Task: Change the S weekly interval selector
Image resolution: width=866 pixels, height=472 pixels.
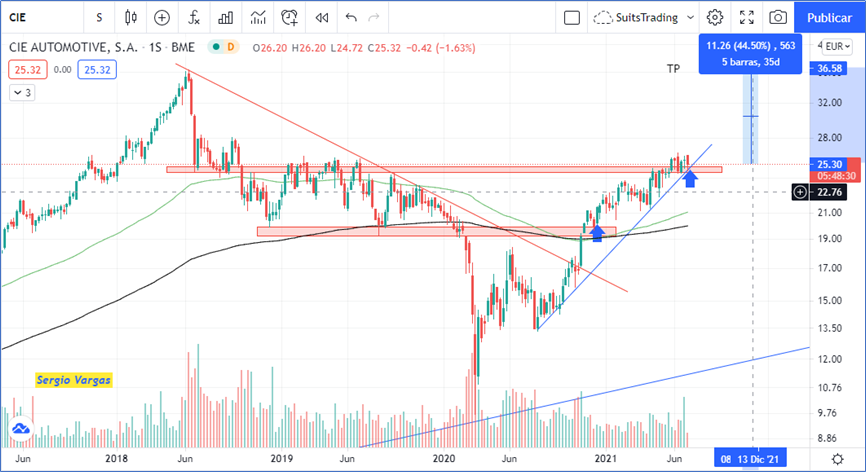Action: (99, 17)
